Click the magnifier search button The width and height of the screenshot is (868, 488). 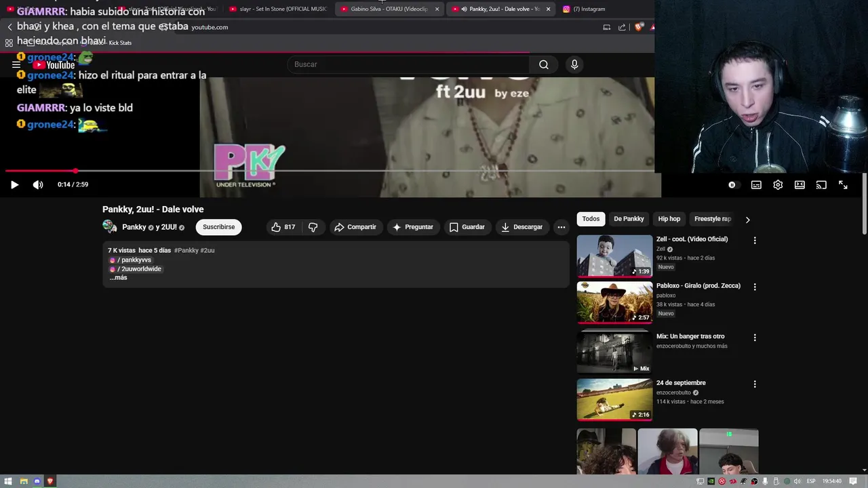544,64
